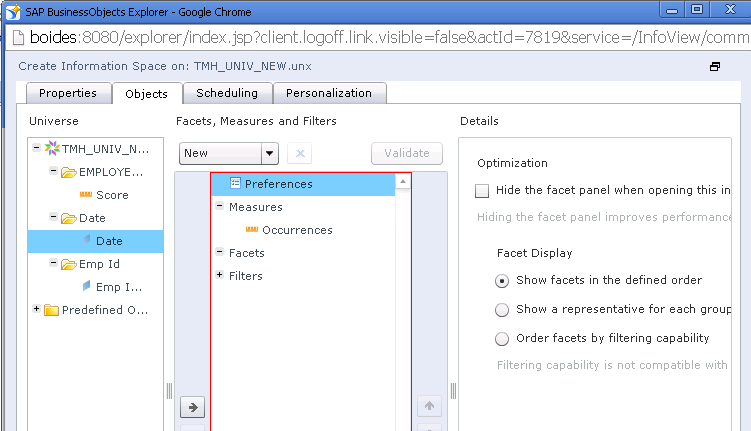Click the Score measure ruler icon
Viewport: 751px width, 431px height.
pos(86,194)
